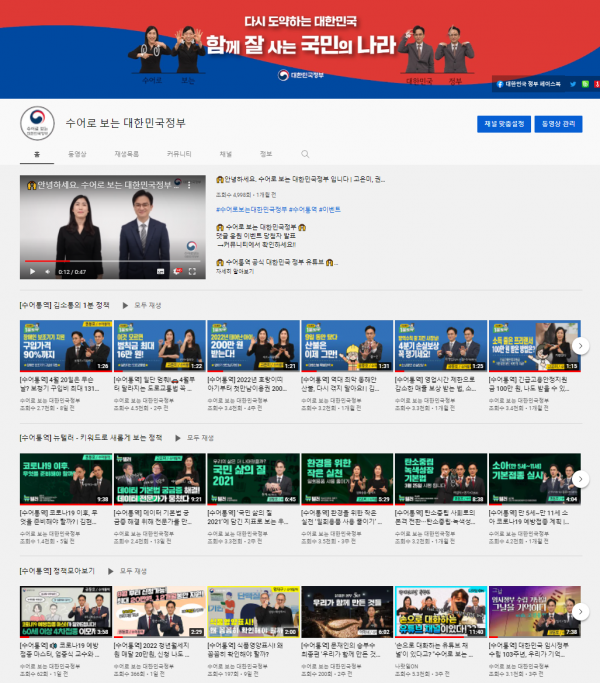
Task: Switch to the 재생목록 tab
Action: 127,155
